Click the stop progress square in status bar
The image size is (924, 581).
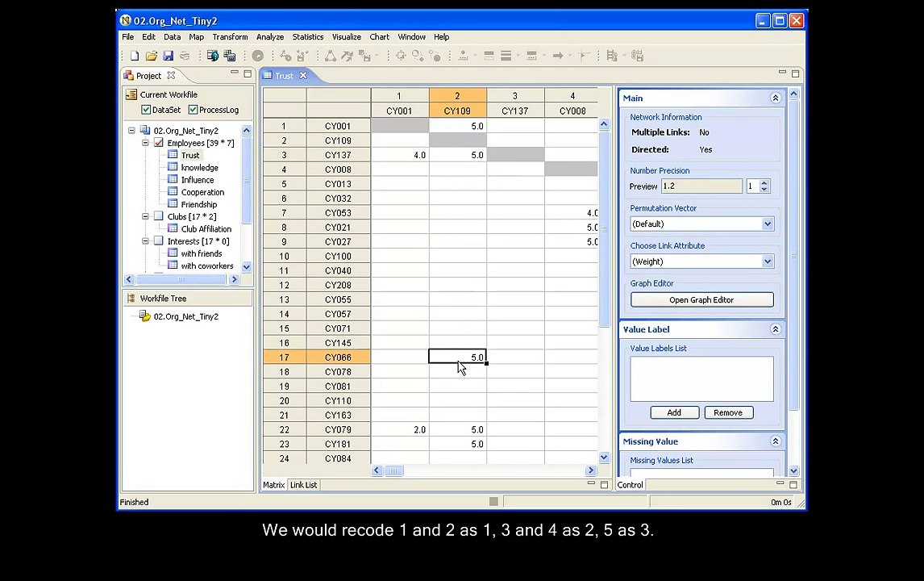coord(493,501)
